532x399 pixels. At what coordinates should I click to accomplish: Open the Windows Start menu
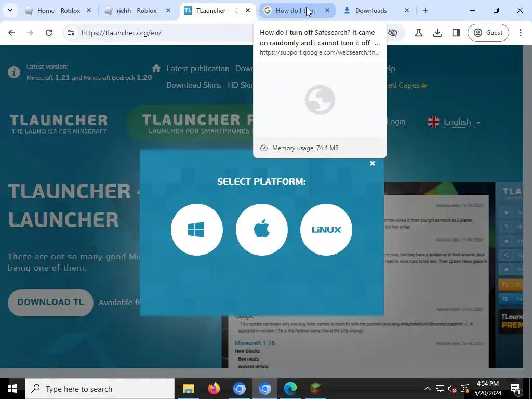tap(12, 389)
